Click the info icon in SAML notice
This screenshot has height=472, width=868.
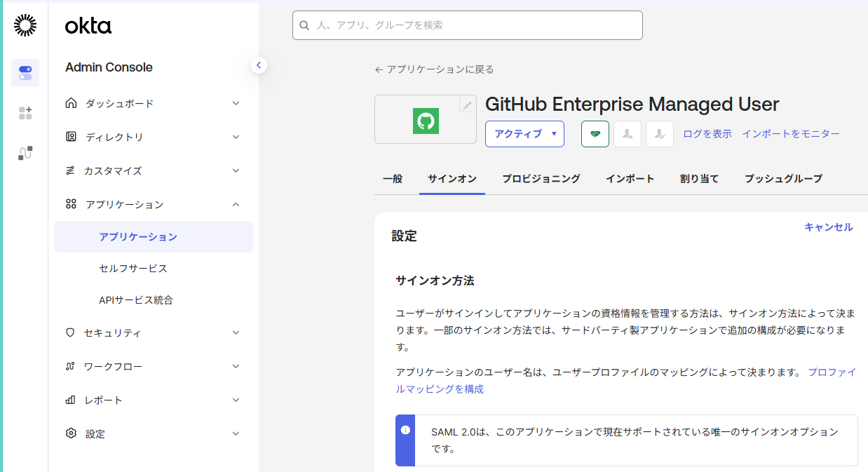click(x=405, y=430)
